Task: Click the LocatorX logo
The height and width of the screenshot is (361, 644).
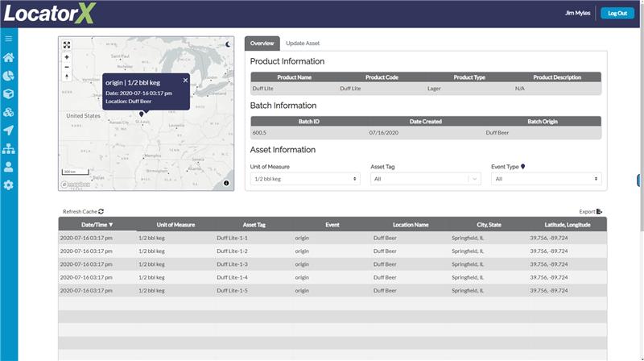Action: [49, 13]
